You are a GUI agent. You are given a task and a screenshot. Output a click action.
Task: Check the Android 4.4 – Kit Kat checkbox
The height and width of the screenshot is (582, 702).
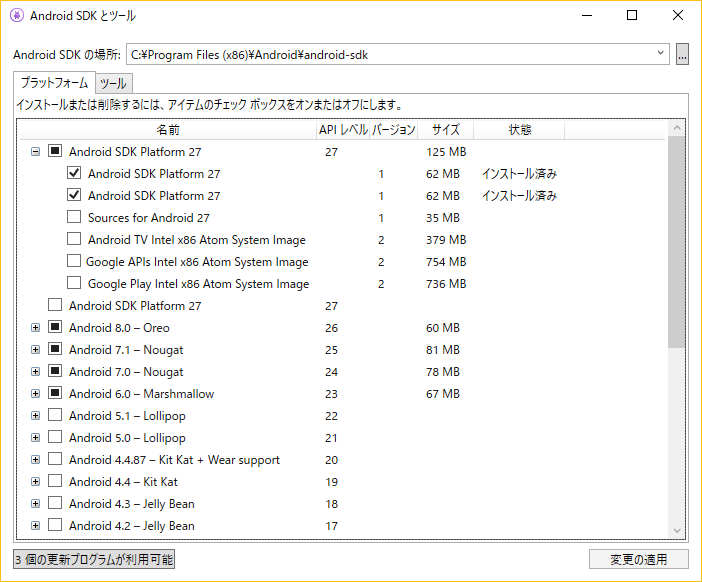click(55, 480)
